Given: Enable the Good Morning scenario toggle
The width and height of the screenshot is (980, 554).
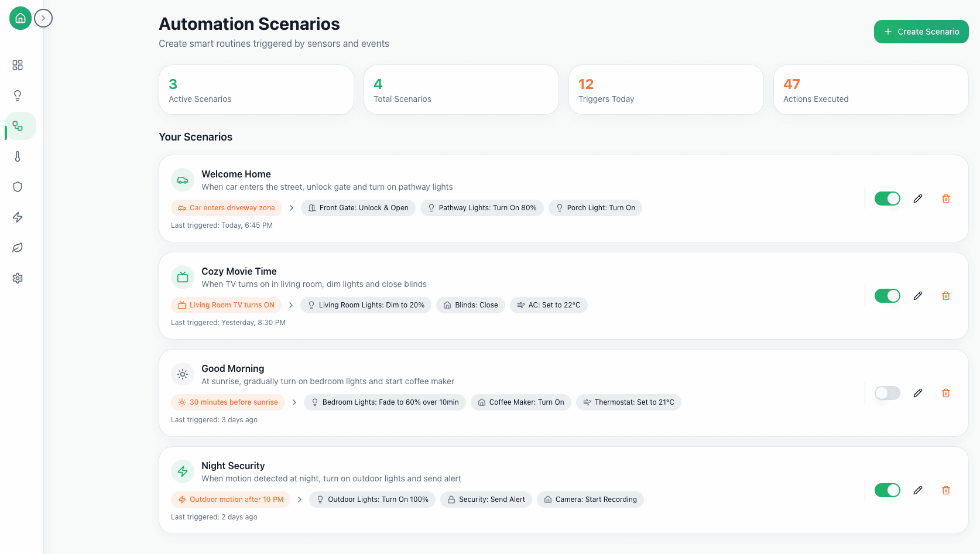Looking at the screenshot, I should point(887,393).
